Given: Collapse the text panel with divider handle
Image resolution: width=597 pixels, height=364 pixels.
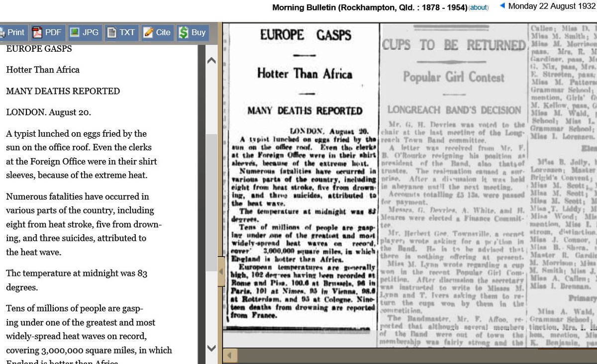Looking at the screenshot, I should (x=221, y=272).
